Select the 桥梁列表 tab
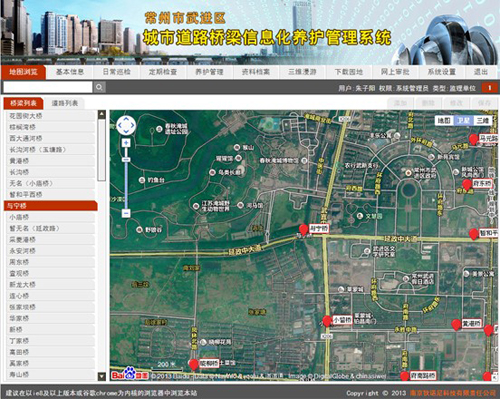This screenshot has height=399, width=500. pyautogui.click(x=23, y=103)
